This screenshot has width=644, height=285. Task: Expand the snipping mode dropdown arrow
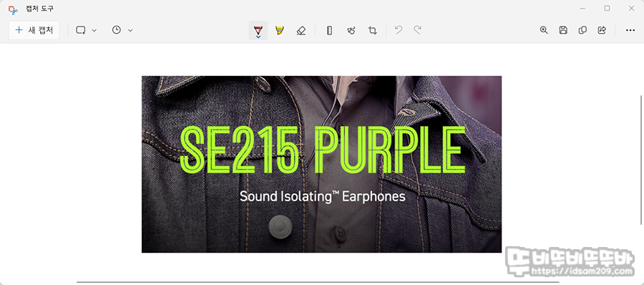[94, 30]
